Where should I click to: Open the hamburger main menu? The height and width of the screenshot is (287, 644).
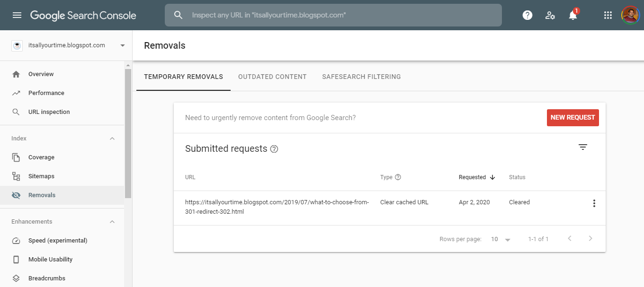point(17,15)
